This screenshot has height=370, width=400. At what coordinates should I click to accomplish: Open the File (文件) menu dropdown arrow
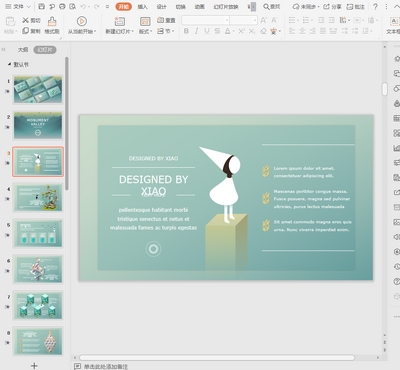tap(29, 7)
